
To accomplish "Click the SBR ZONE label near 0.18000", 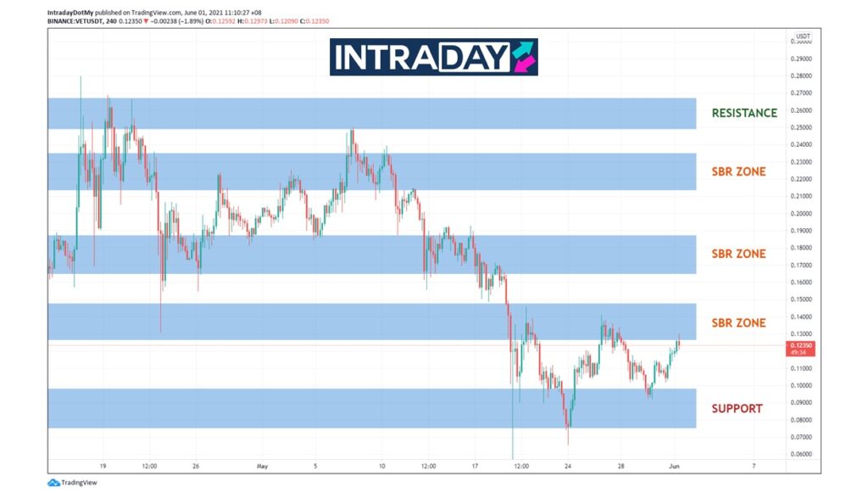I will click(x=738, y=254).
